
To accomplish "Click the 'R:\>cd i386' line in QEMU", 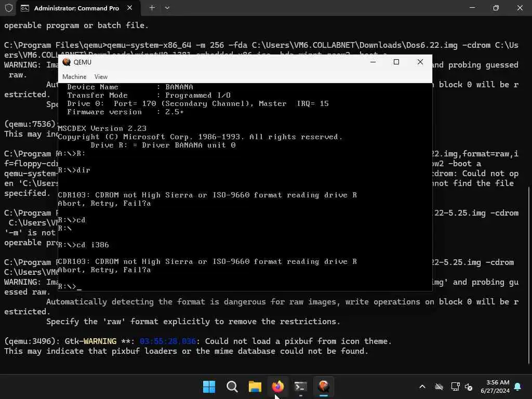I will coord(84,245).
